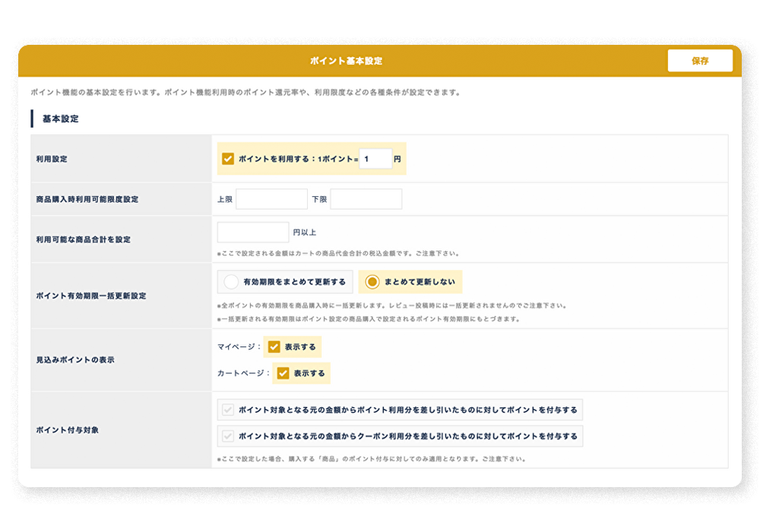Select the まとめて更新しない radio option

[x=372, y=282]
